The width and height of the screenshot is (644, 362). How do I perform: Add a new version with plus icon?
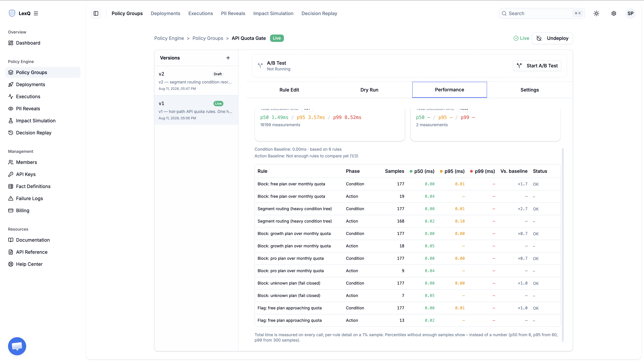tap(228, 58)
